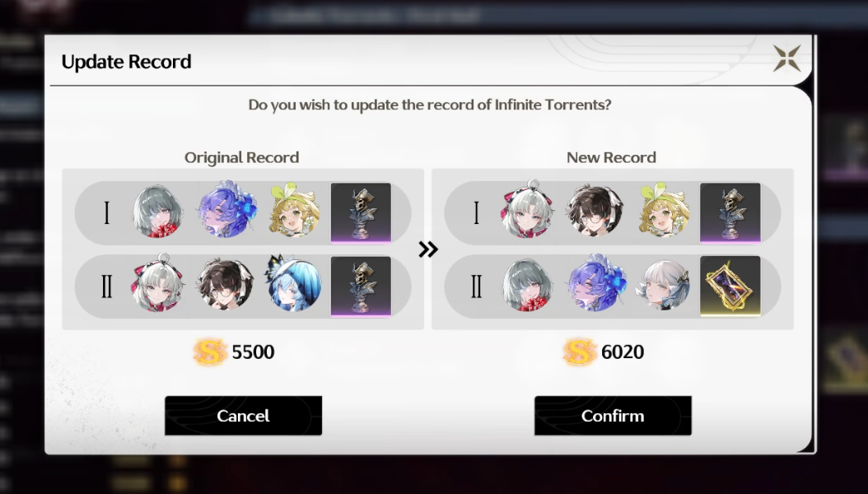Click the pale-haired blue-ribbon character in New team II

click(665, 286)
